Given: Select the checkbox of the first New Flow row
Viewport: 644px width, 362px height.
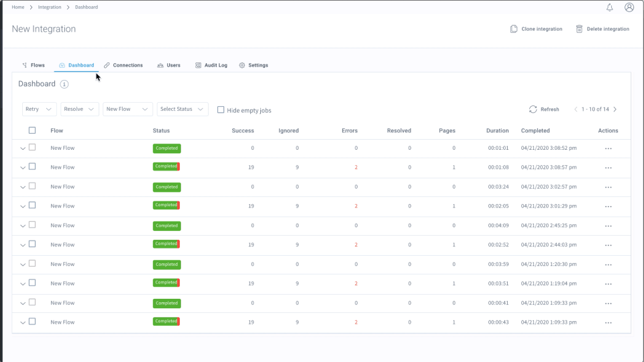Looking at the screenshot, I should click(32, 148).
